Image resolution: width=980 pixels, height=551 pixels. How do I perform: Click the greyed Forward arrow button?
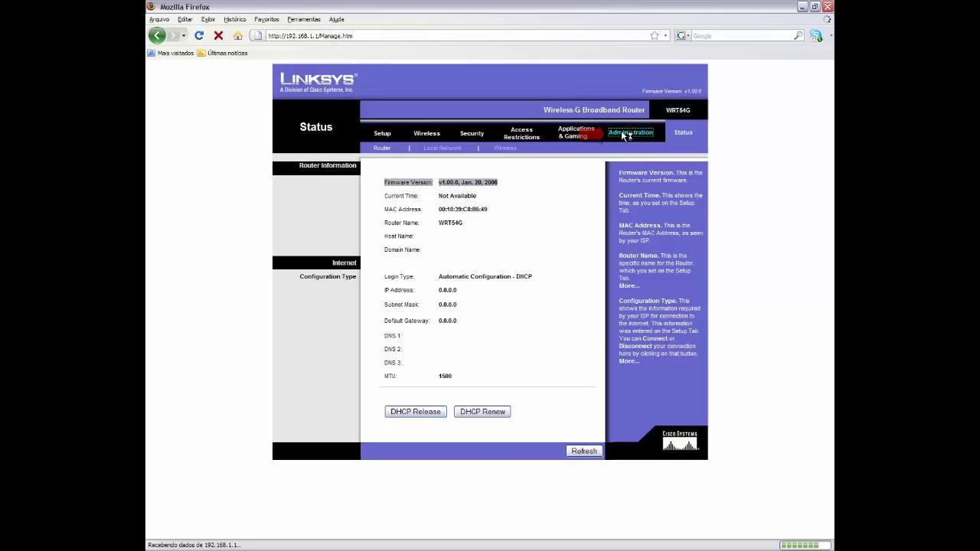click(x=174, y=35)
